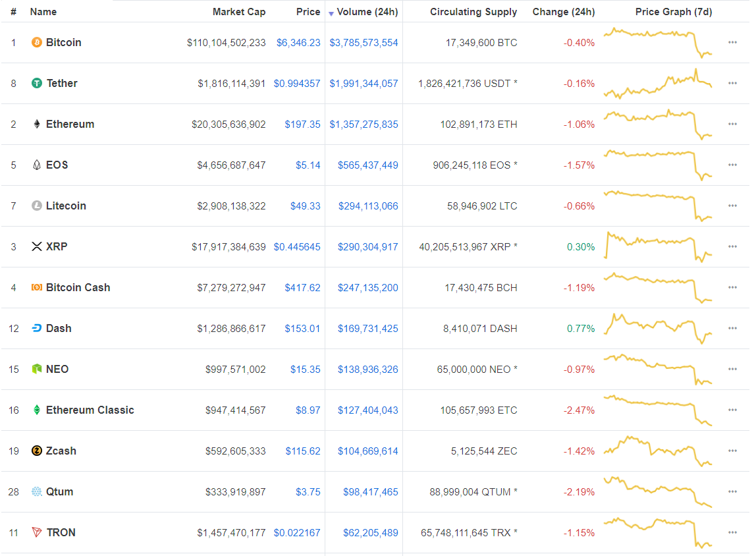Screen dimensions: 756x556
Task: Open more options menu for Tether row
Action: tap(732, 84)
